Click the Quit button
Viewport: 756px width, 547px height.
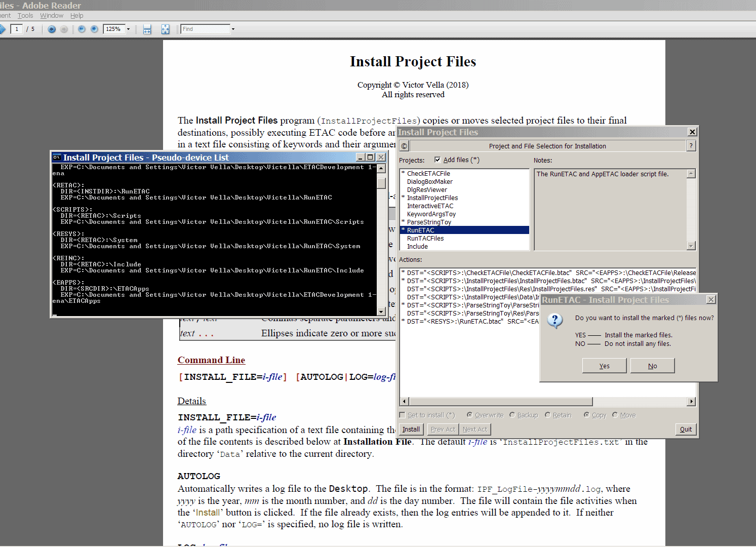686,429
